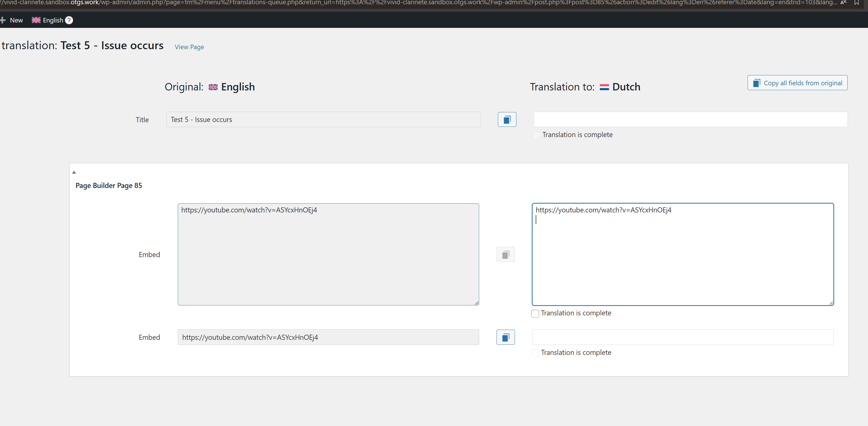Click the UK flag in the admin bar
868x426 pixels.
36,20
